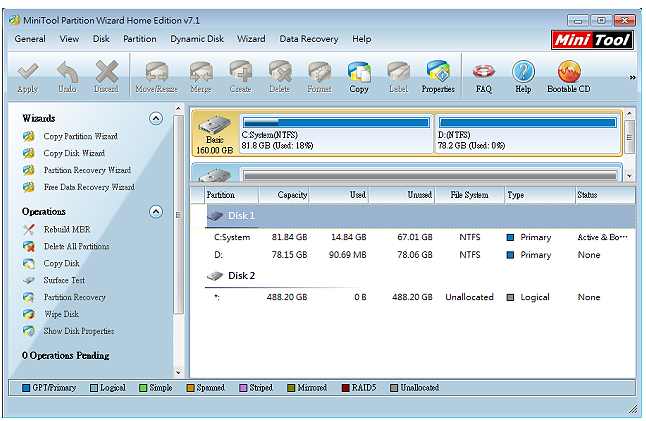
Task: Open the Disk menu
Action: [x=101, y=39]
